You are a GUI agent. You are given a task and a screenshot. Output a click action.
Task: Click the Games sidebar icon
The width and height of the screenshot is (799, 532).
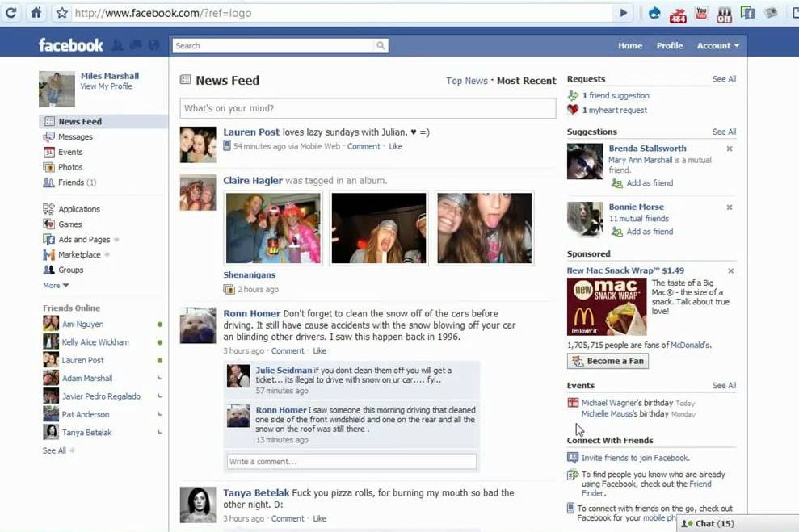pos(49,224)
